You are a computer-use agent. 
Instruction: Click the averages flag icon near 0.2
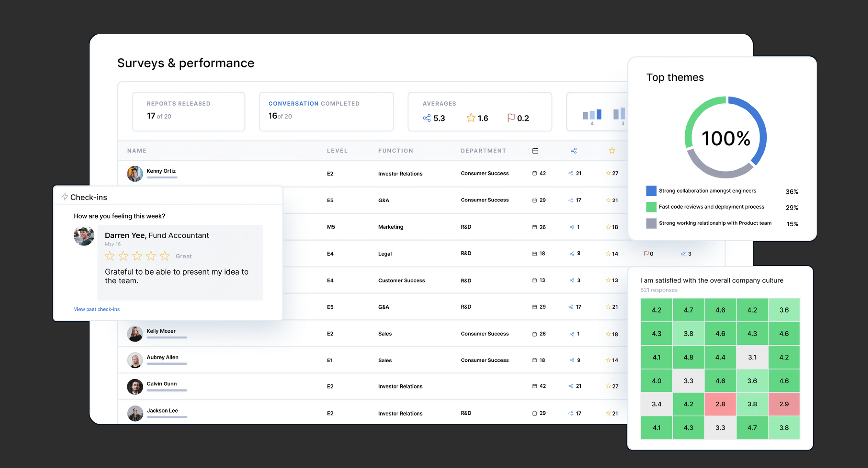point(511,118)
